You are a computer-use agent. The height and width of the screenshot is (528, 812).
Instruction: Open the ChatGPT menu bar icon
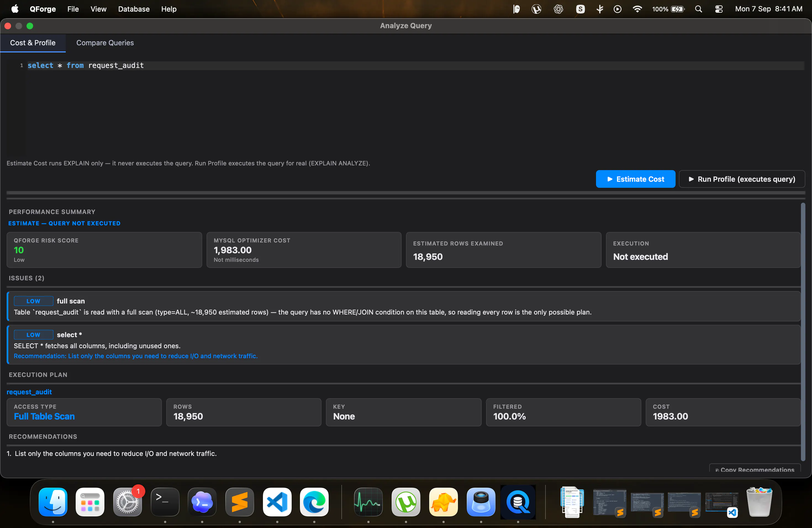[558, 9]
